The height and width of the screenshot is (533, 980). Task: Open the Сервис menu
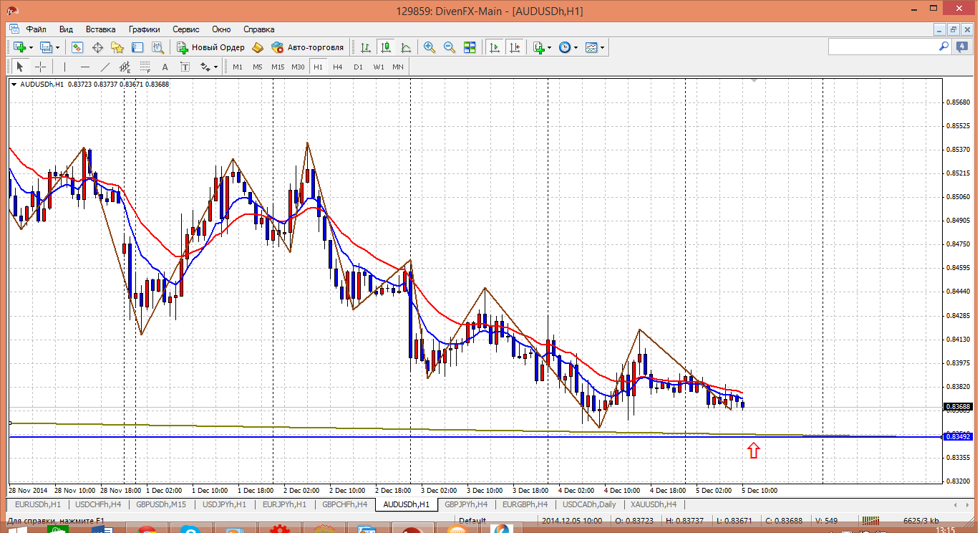[x=186, y=29]
